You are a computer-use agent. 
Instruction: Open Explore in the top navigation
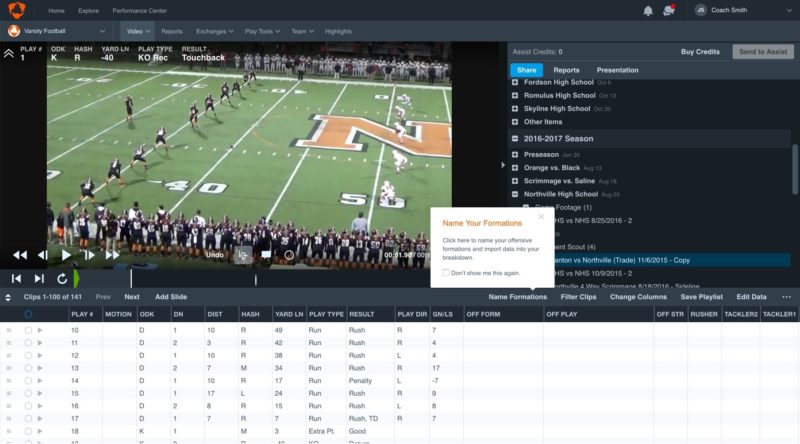88,11
